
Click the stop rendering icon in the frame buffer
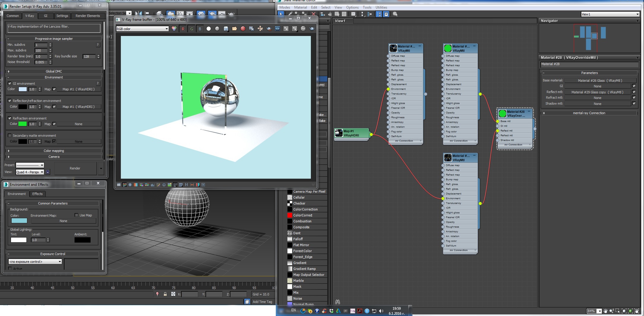click(x=303, y=29)
